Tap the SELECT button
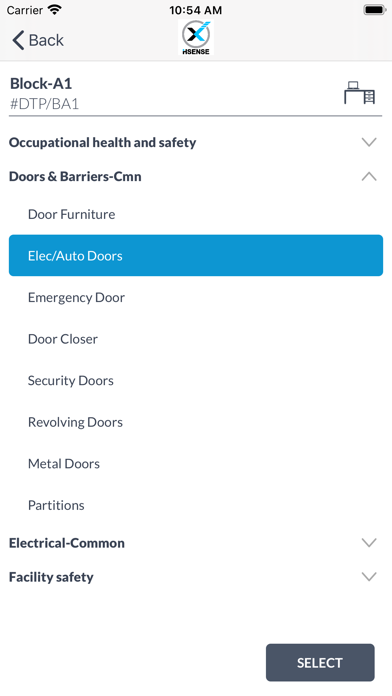This screenshot has width=392, height=696. (x=320, y=662)
